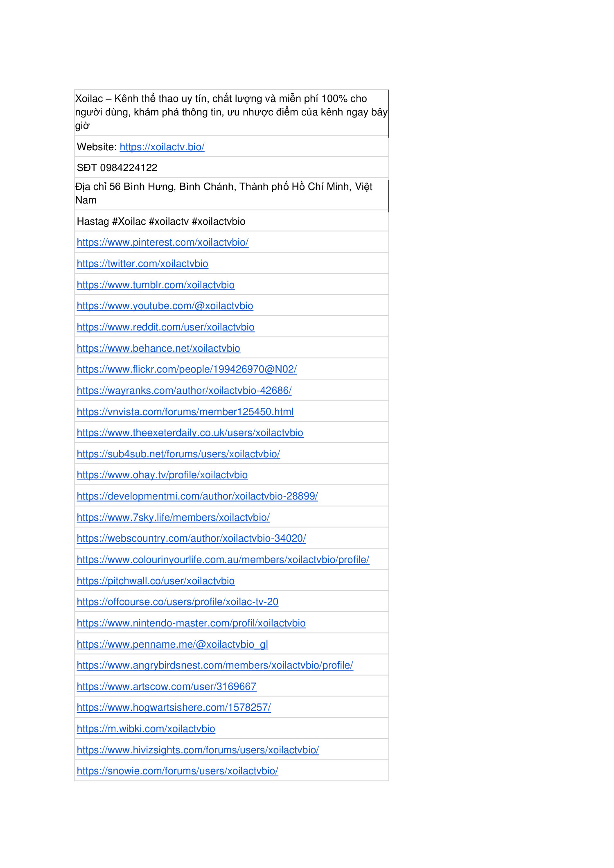Open the Flickr people profile link
This screenshot has width=614, height=868.
187,369
